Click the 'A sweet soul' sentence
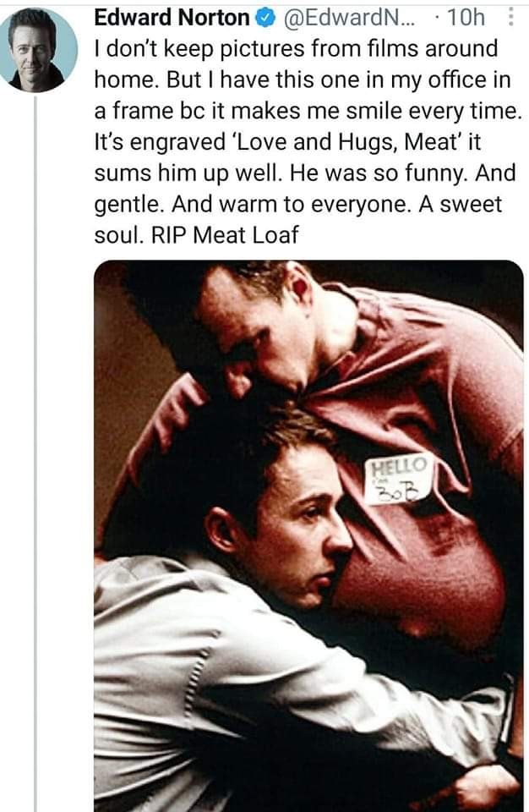The width and height of the screenshot is (529, 812). tap(298, 220)
